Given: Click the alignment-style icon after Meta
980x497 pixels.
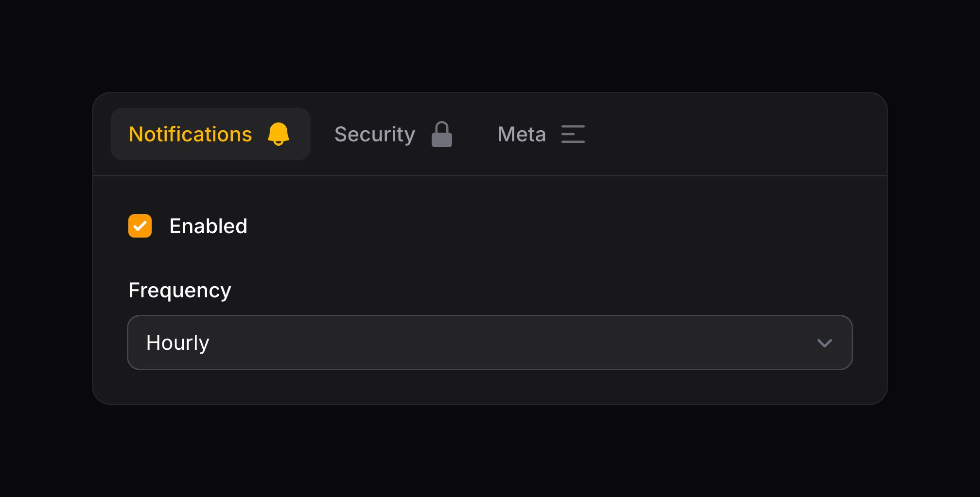Looking at the screenshot, I should 573,134.
